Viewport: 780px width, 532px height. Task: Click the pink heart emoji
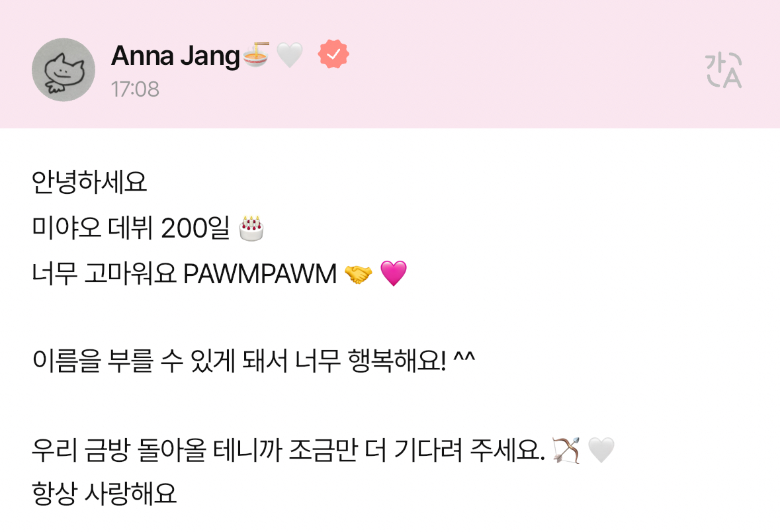click(x=394, y=273)
